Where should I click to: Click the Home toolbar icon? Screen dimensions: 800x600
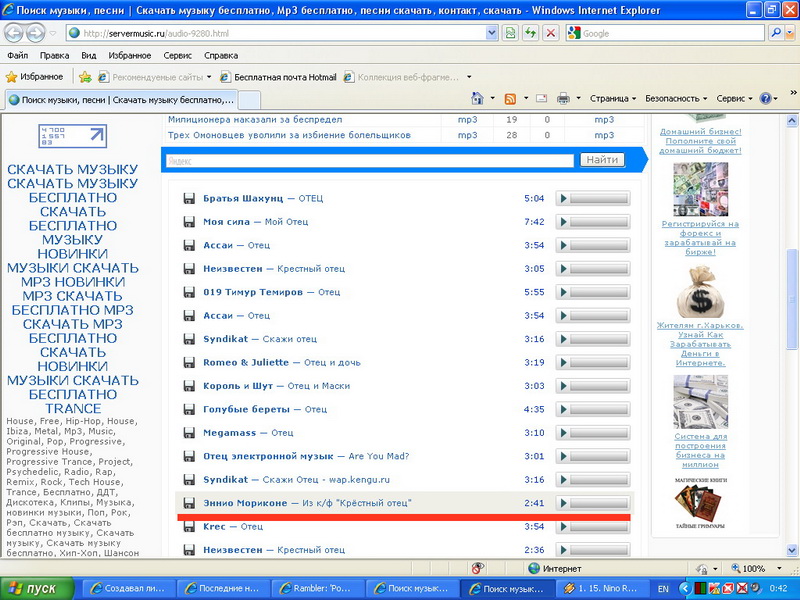(x=477, y=99)
